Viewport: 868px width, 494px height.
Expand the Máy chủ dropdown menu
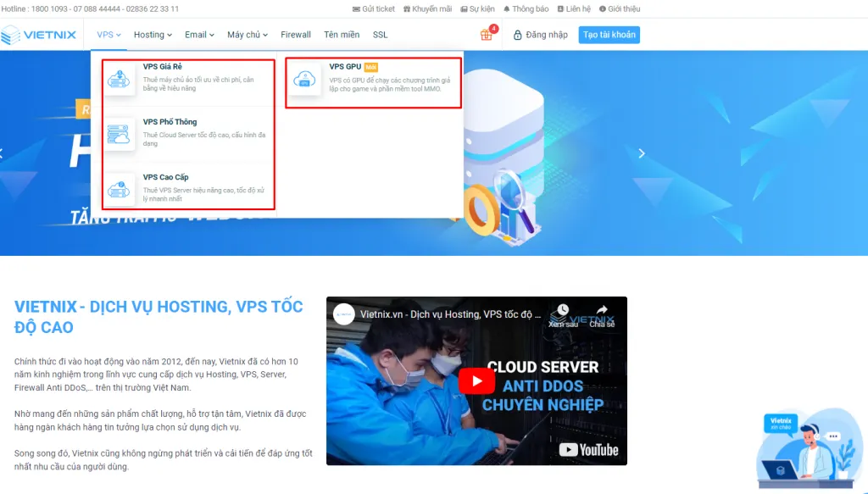click(248, 35)
